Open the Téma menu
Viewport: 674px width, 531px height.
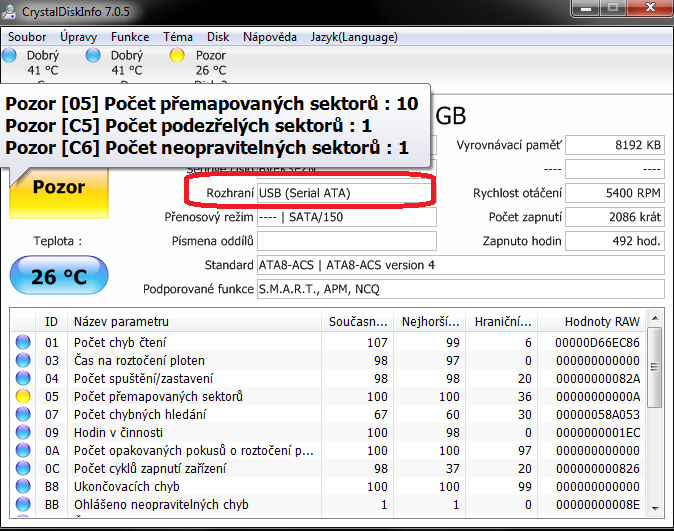178,37
